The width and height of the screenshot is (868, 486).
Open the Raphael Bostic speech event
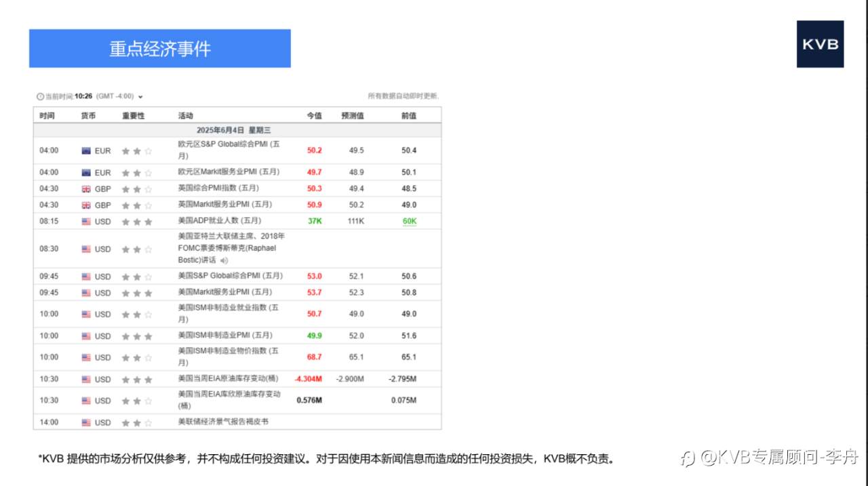pos(231,248)
